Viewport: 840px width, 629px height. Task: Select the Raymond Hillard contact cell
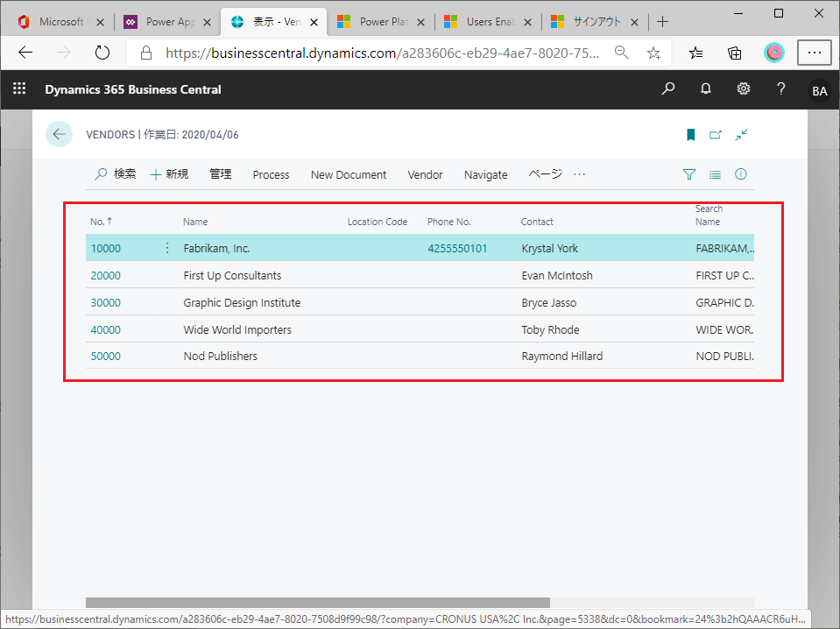click(x=562, y=356)
